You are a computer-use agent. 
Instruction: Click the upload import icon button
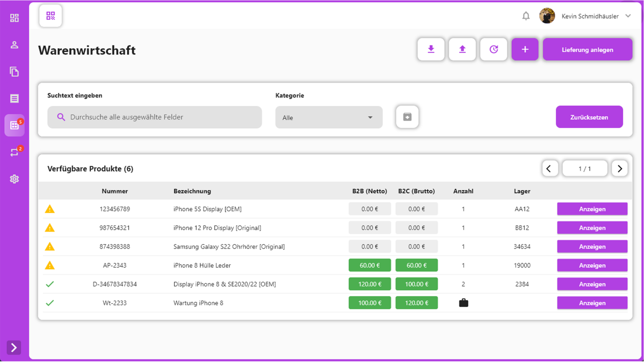pos(462,49)
